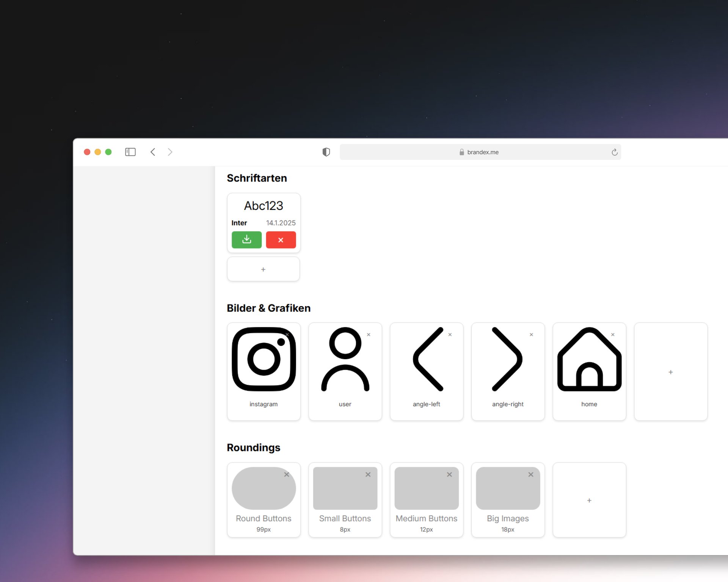Viewport: 728px width, 582px height.
Task: Remove the home graphic
Action: click(x=613, y=335)
